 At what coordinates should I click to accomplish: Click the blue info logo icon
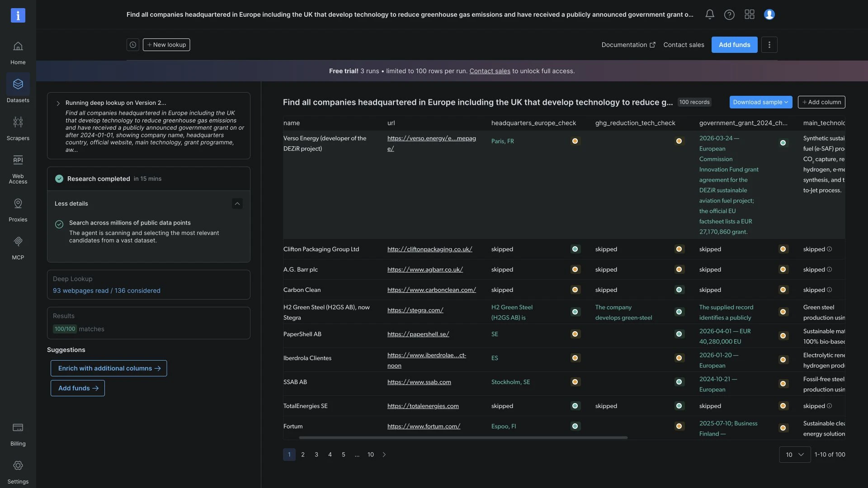click(18, 15)
